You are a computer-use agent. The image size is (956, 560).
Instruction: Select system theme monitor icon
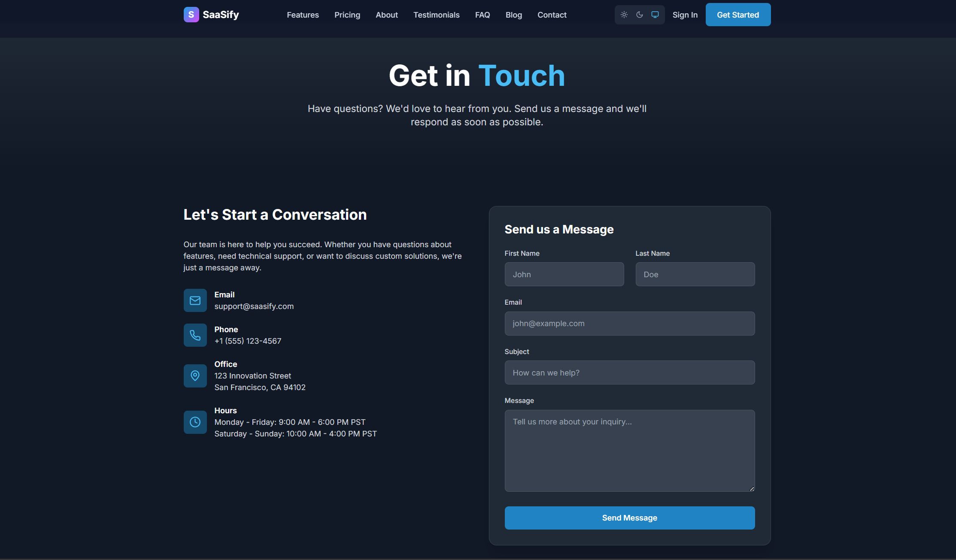coord(655,15)
